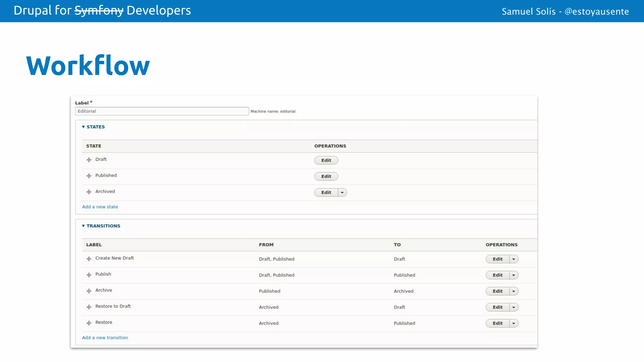This screenshot has height=362, width=644.
Task: Edit the Restore to Draft transition
Action: (497, 307)
